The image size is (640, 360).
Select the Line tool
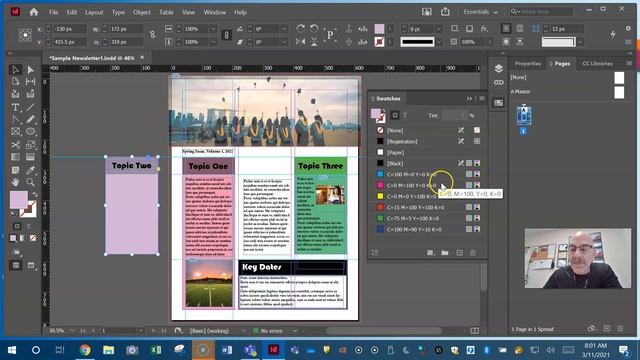coord(31,108)
